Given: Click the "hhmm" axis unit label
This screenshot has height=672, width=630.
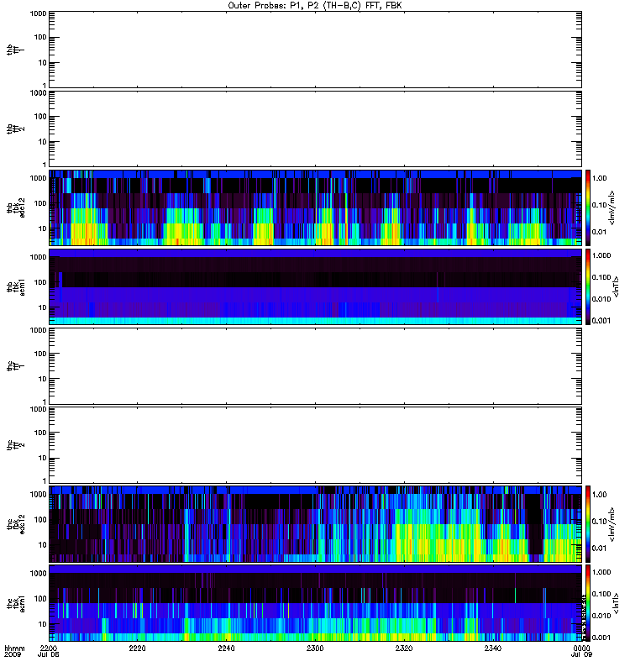Looking at the screenshot, I should click(x=14, y=648).
